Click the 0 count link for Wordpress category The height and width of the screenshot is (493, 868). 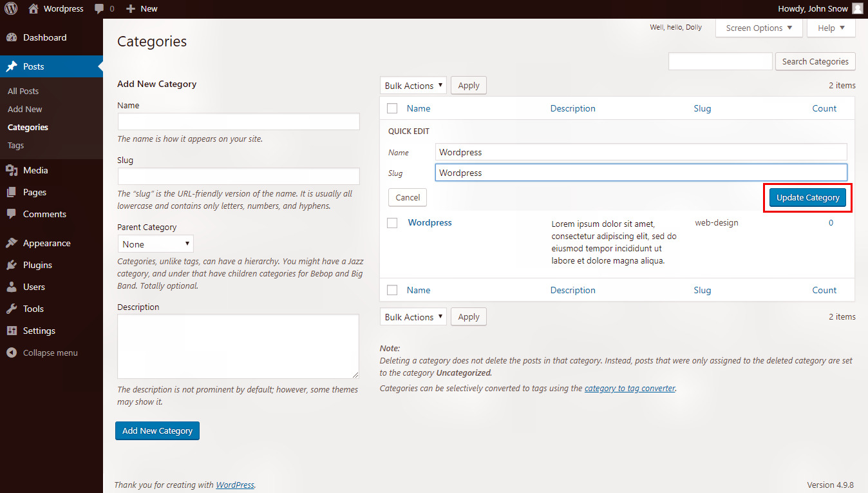click(x=831, y=222)
